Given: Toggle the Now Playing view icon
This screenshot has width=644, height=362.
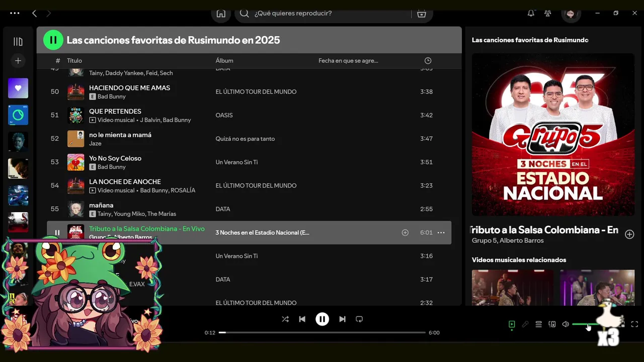Looking at the screenshot, I should coord(512,324).
